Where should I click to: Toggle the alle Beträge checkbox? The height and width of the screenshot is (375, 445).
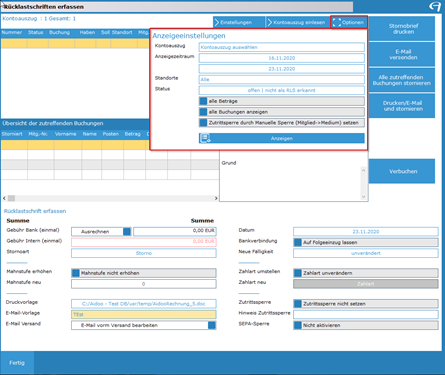click(x=203, y=101)
